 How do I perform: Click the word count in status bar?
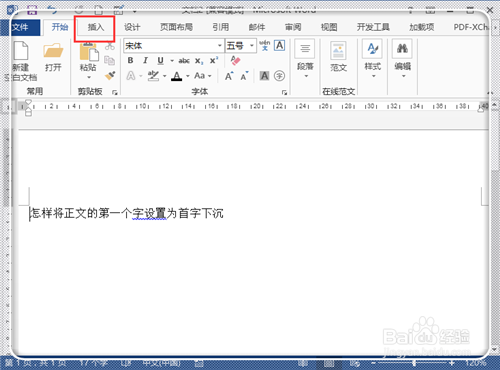94,363
